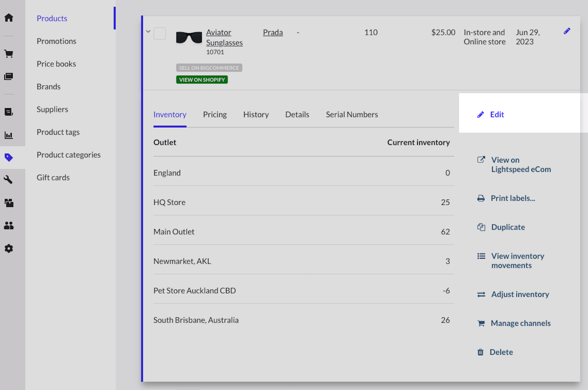This screenshot has height=390, width=588.
Task: Collapse the Aviator Sunglasses row chevron
Action: pyautogui.click(x=148, y=31)
